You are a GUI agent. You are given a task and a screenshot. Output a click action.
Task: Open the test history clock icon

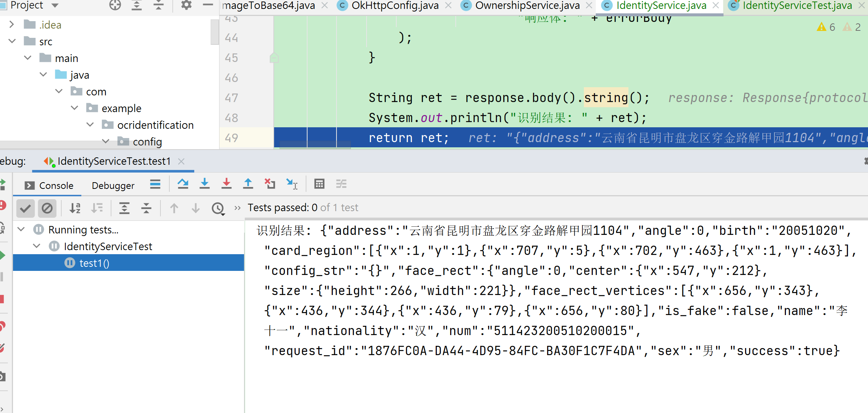tap(218, 208)
